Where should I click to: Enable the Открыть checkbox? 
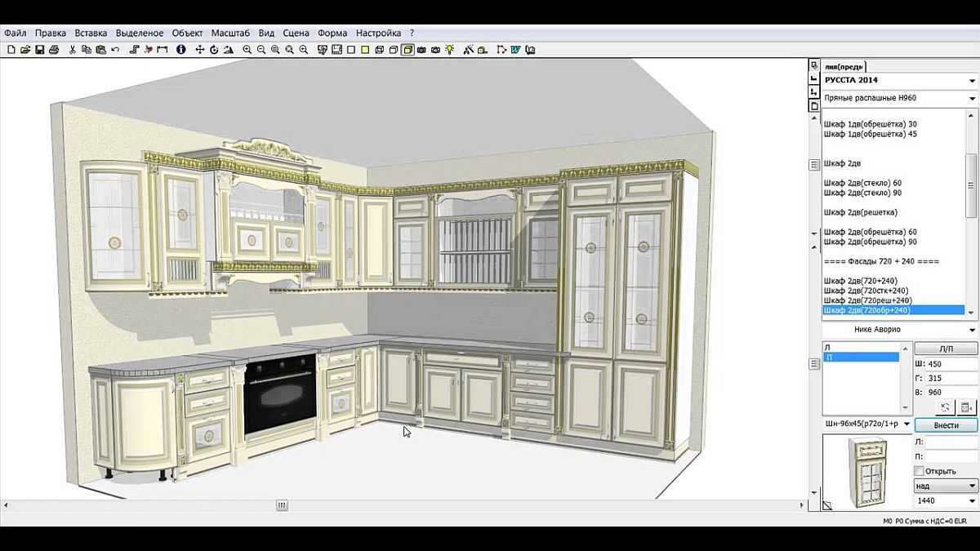pyautogui.click(x=919, y=471)
